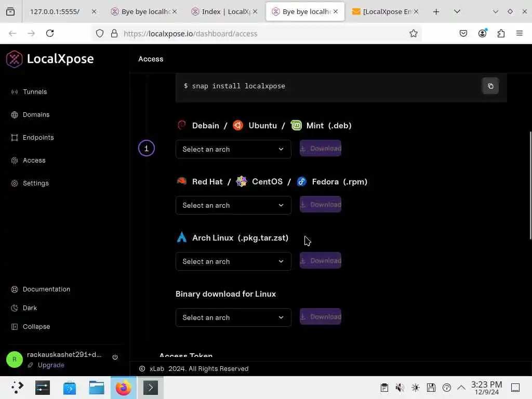Go to Domains page
The image size is (532, 399).
point(36,115)
